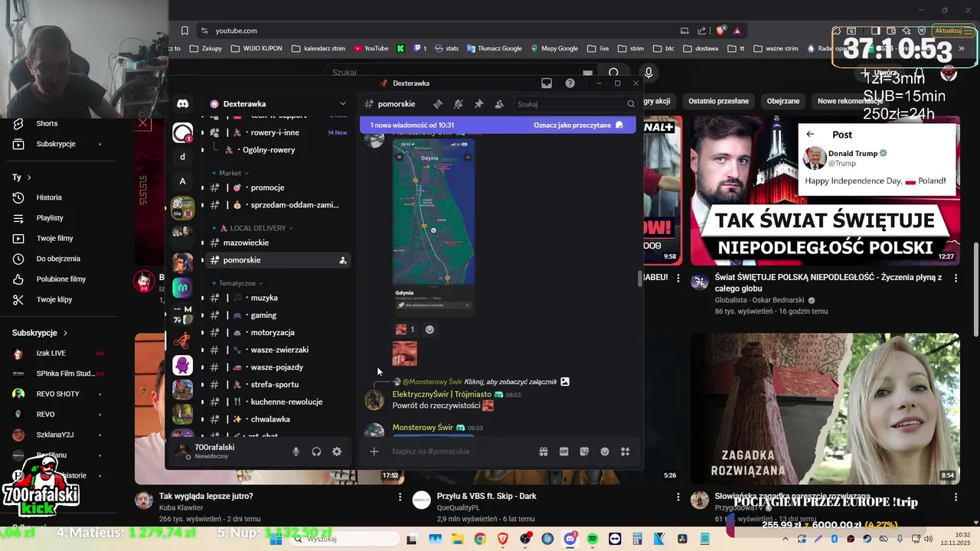The image size is (980, 551).
Task: Expand Subskrypcje section in YouTube sidebar
Action: (40, 333)
